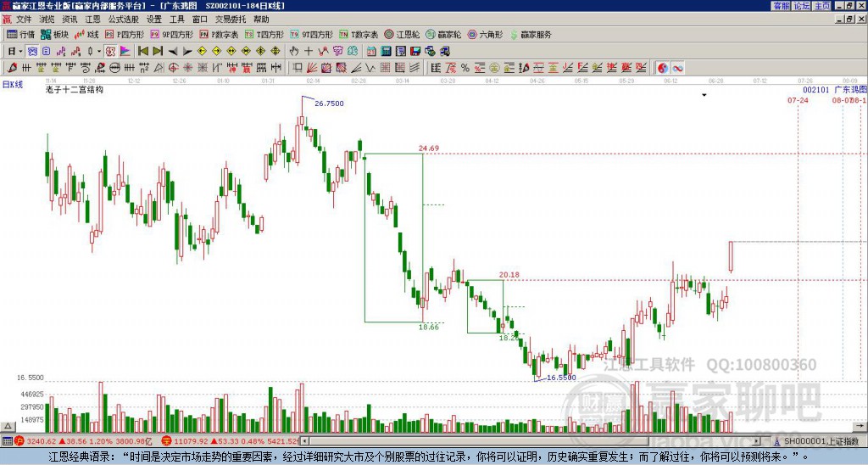This screenshot has height=465, width=868.
Task: Open the 浏览 menu
Action: (47, 20)
